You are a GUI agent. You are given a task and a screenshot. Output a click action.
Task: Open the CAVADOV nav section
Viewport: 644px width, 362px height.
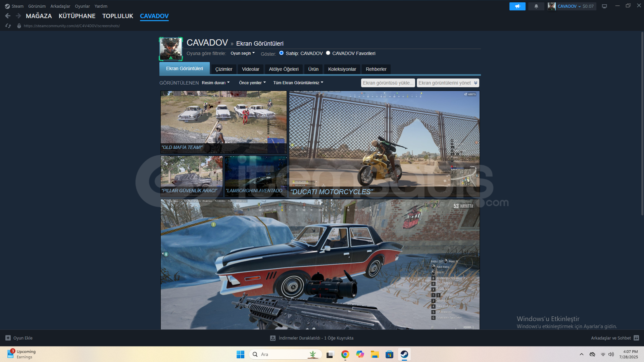(154, 16)
